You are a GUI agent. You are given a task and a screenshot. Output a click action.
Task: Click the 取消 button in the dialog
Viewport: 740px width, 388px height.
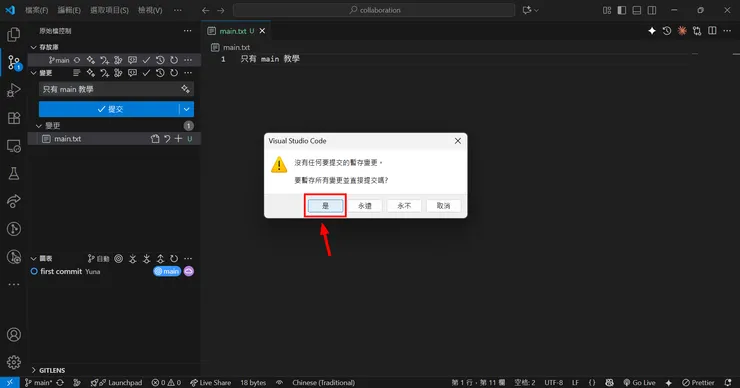point(443,206)
